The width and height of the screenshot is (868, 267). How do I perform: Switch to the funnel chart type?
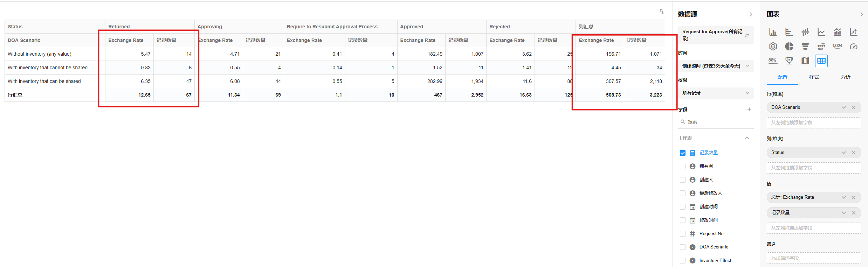pyautogui.click(x=805, y=46)
